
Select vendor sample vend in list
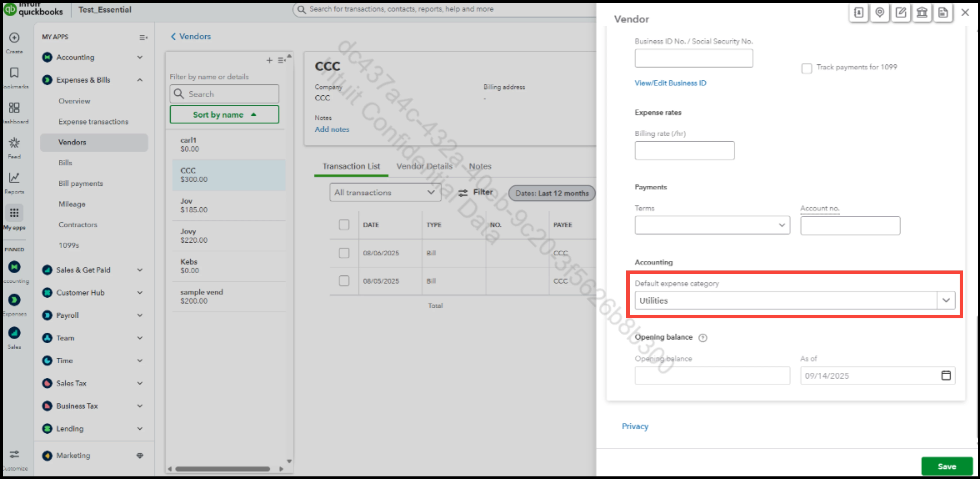tap(229, 297)
